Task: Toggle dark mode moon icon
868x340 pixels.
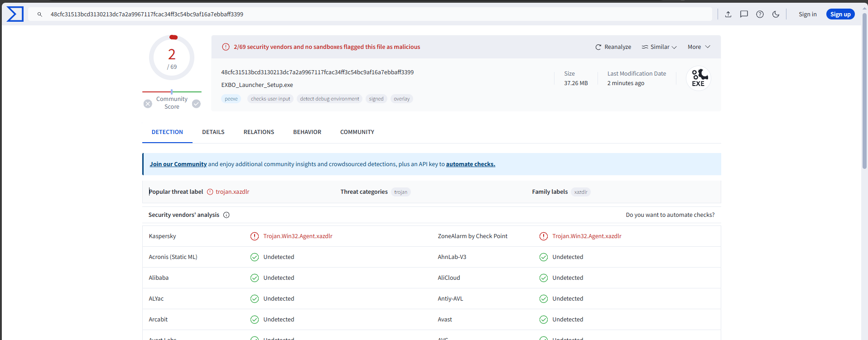Action: tap(776, 14)
